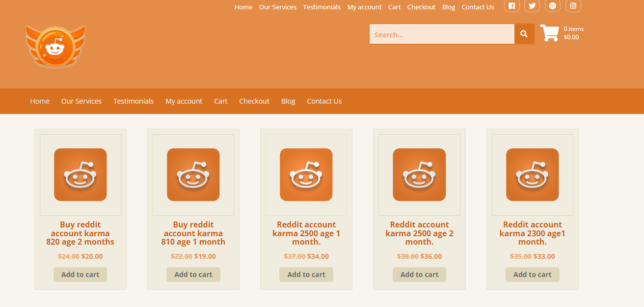Click the crossed-out $24.00 price
This screenshot has width=644, height=307.
[69, 256]
